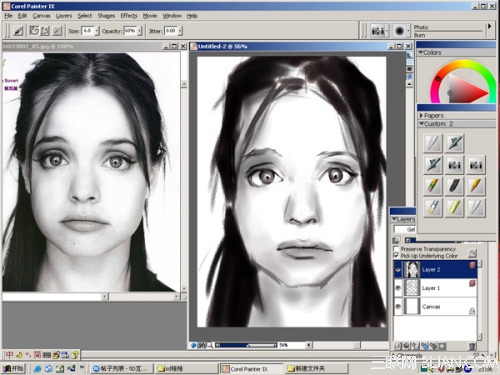Pick the green multicolor pencil in Custom 2
This screenshot has height=375, width=500.
click(433, 186)
